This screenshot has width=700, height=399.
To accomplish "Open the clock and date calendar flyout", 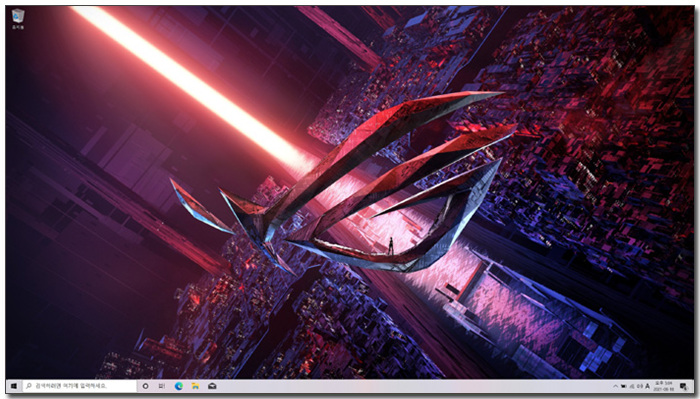I will coord(663,386).
